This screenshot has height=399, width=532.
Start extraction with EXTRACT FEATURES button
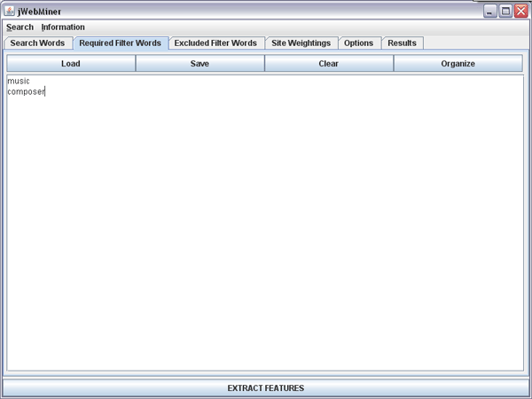(x=265, y=388)
